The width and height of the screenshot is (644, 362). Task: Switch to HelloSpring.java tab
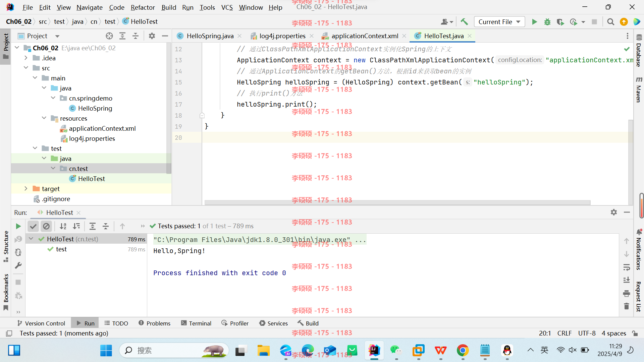210,36
